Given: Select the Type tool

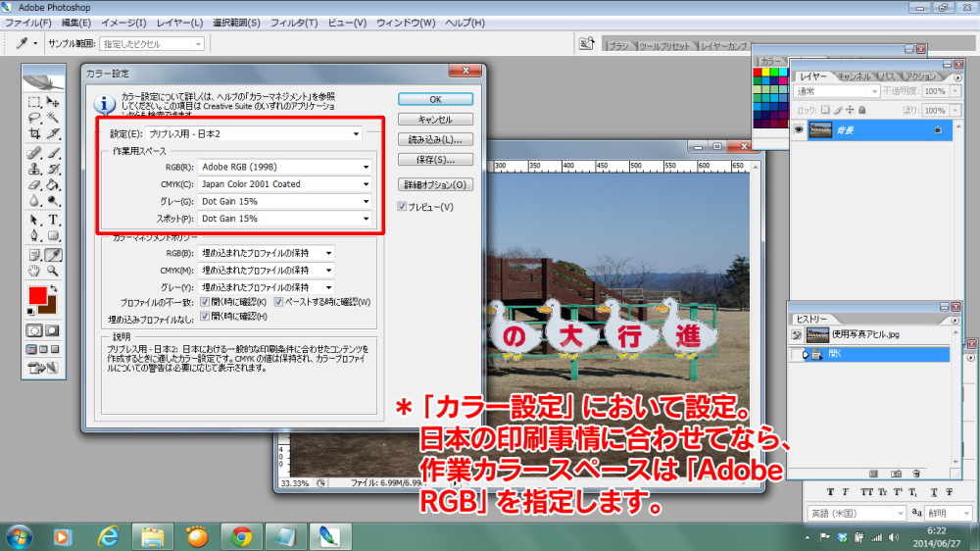Looking at the screenshot, I should 54,219.
